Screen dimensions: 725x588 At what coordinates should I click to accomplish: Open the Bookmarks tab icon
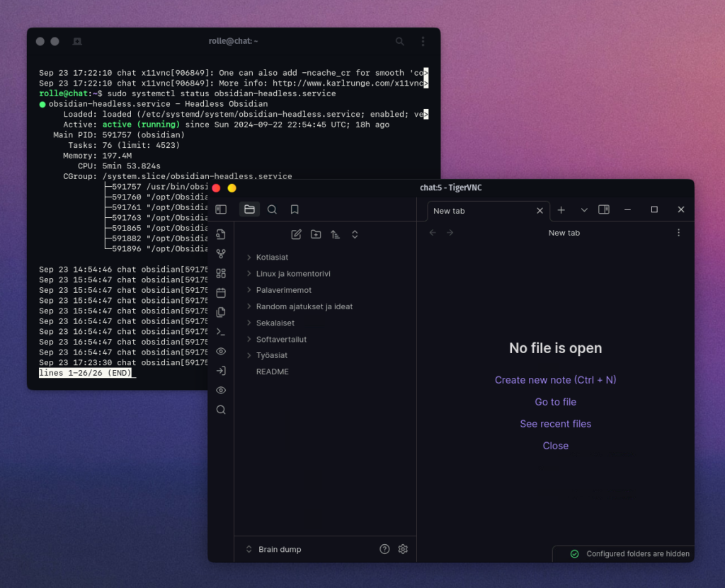point(295,209)
